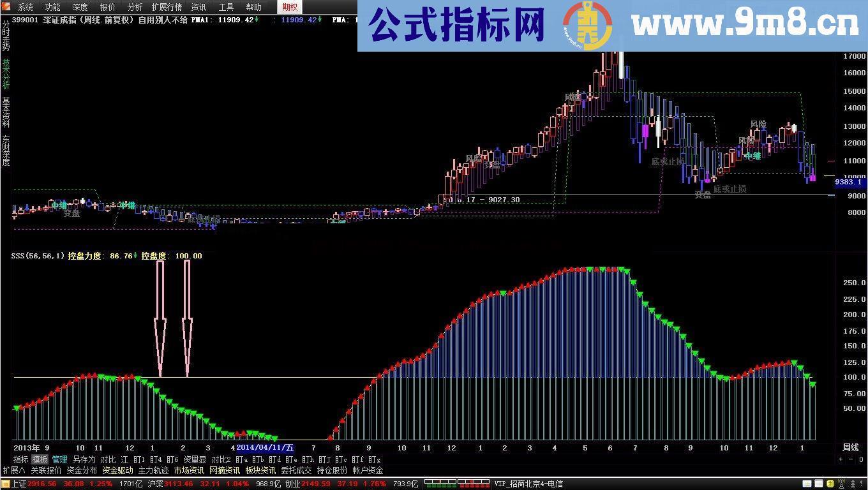
Task: Switch to the 期权 tab in menu bar
Action: point(288,7)
